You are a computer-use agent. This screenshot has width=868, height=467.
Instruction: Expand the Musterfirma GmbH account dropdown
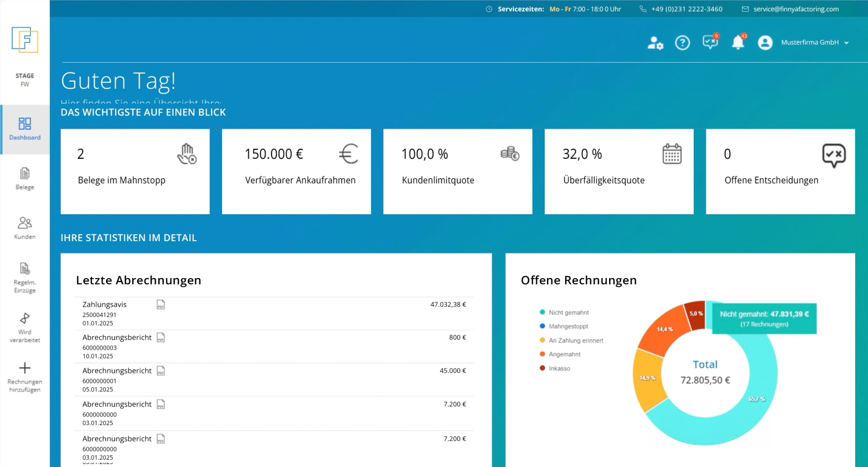[815, 42]
